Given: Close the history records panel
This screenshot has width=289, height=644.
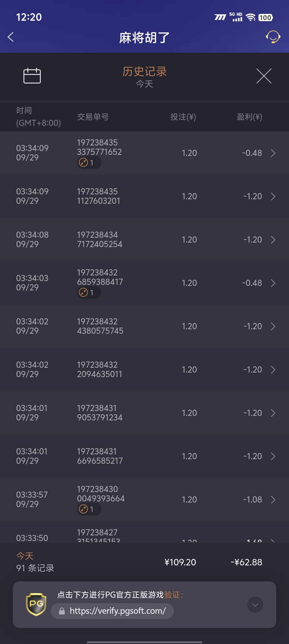Looking at the screenshot, I should pos(264,76).
